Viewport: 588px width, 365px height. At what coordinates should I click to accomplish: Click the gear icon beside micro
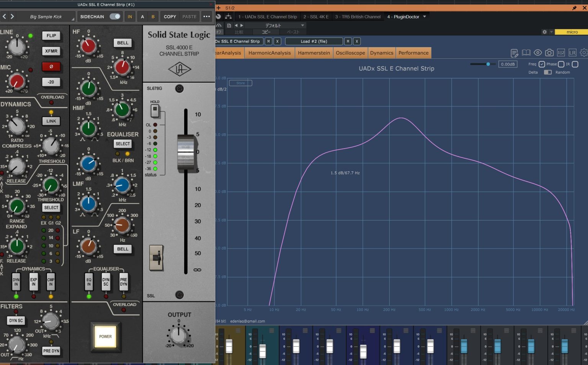544,32
